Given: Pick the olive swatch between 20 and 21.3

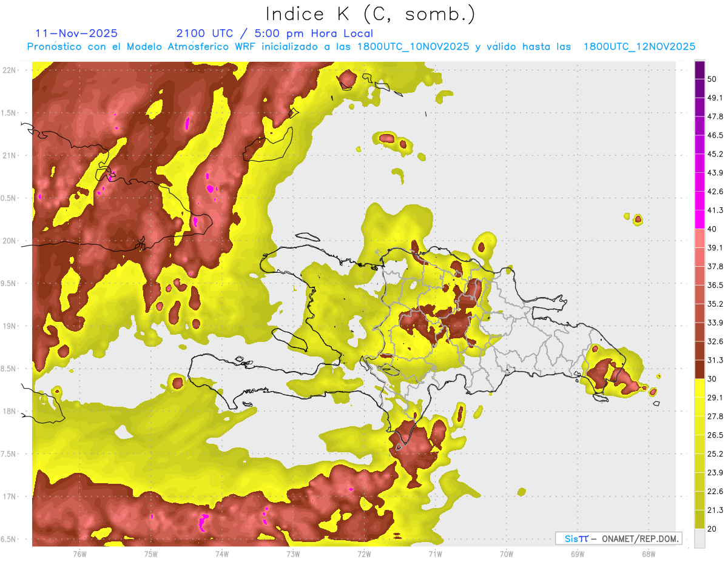Looking at the screenshot, I should [700, 519].
